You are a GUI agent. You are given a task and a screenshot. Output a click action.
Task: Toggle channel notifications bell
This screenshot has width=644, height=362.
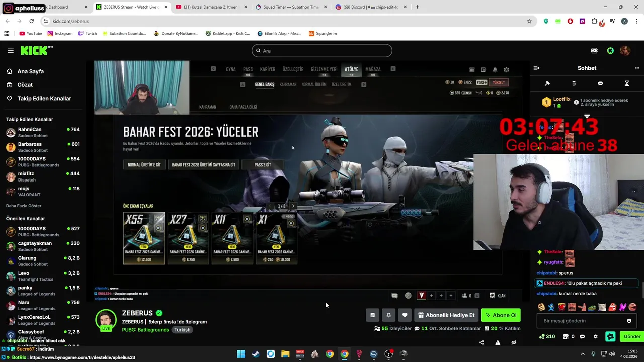tap(388, 315)
